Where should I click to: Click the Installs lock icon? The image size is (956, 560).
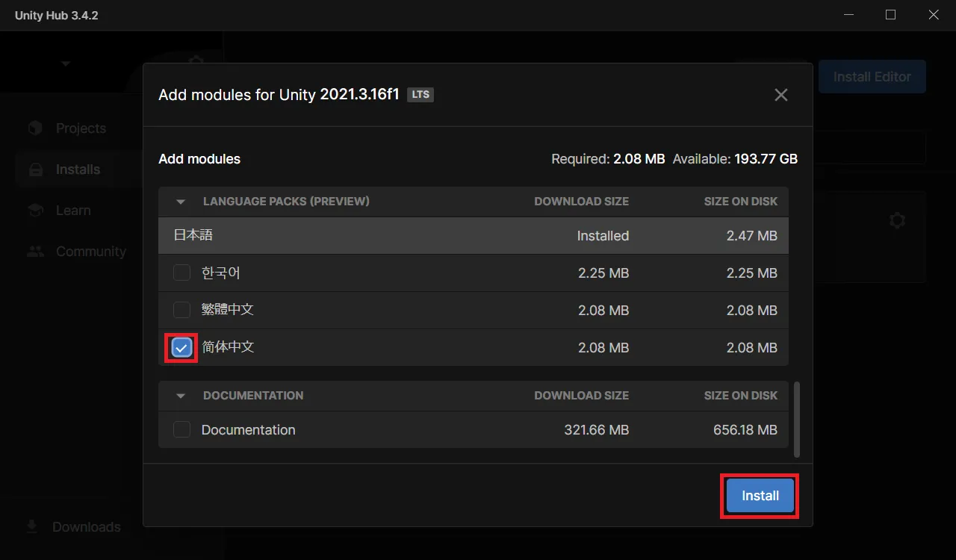click(35, 169)
